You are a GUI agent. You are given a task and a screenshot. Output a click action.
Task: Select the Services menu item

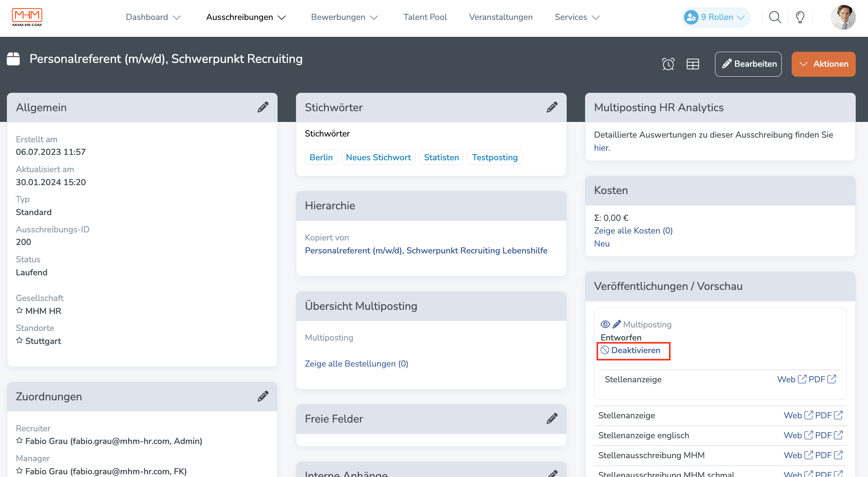point(579,17)
